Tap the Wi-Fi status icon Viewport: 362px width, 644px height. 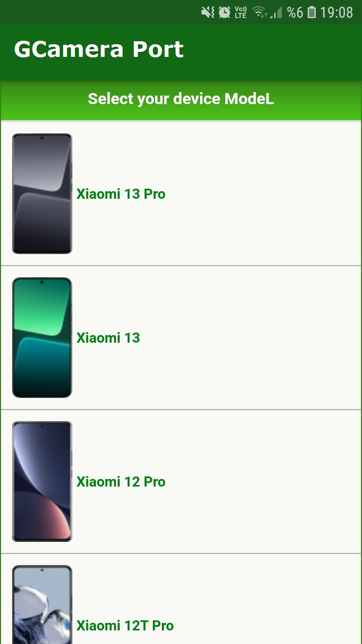[x=259, y=12]
